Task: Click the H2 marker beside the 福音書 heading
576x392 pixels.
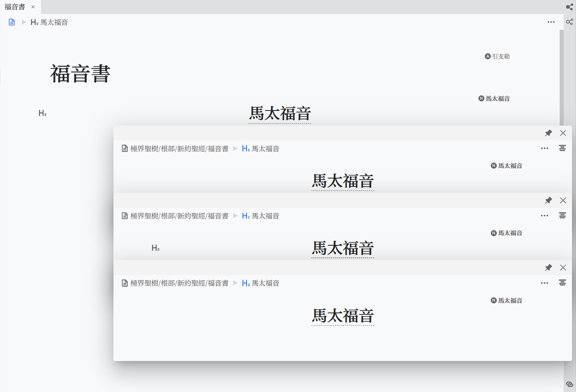Action: (42, 113)
